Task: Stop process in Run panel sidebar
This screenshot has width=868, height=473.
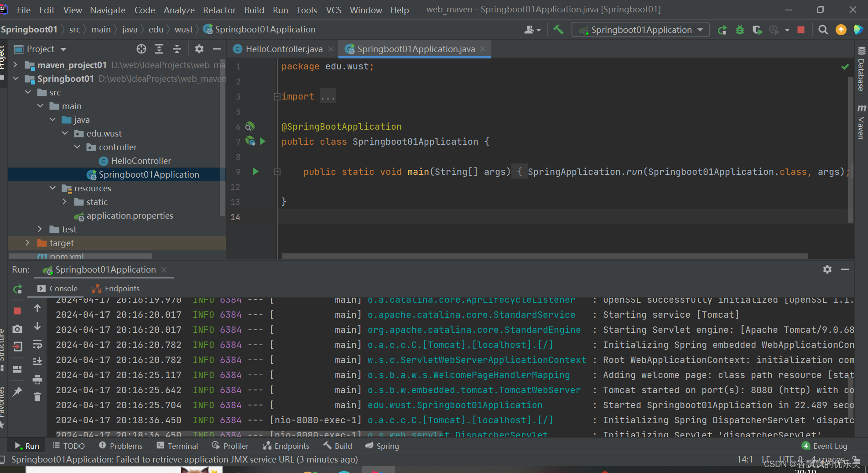Action: click(17, 311)
